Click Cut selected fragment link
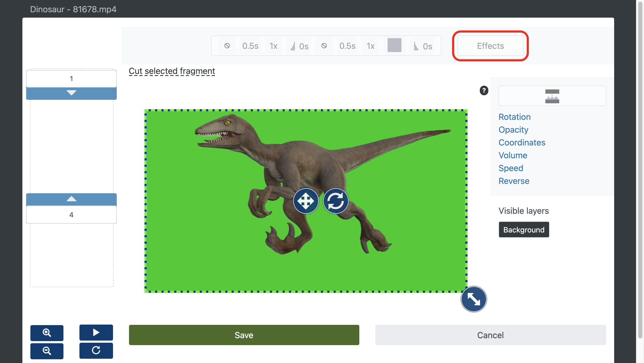This screenshot has height=363, width=644. [x=172, y=71]
